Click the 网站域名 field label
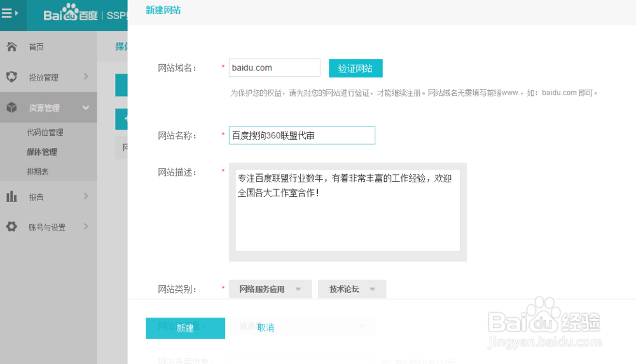Image resolution: width=636 pixels, height=364 pixels. point(177,68)
